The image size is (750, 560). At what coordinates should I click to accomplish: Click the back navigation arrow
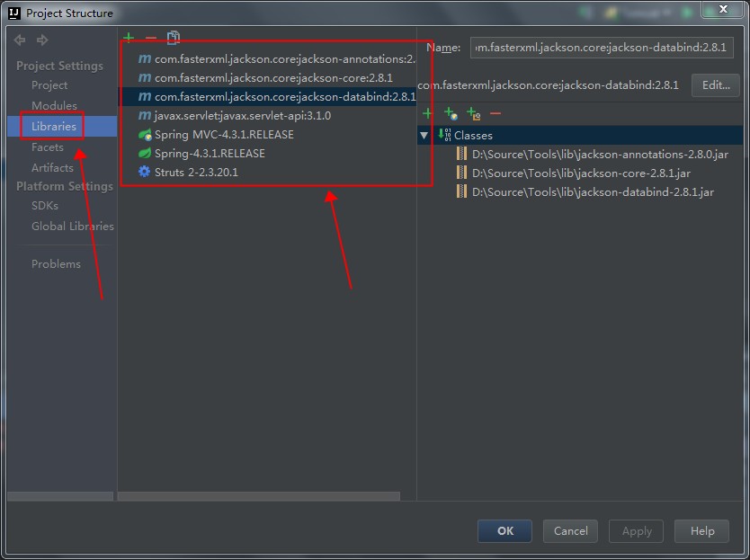pos(20,40)
